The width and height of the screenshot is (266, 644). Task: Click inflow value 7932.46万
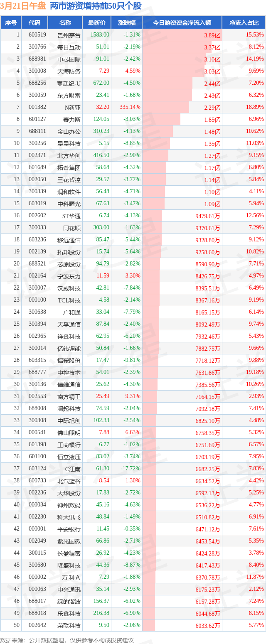[207, 337]
